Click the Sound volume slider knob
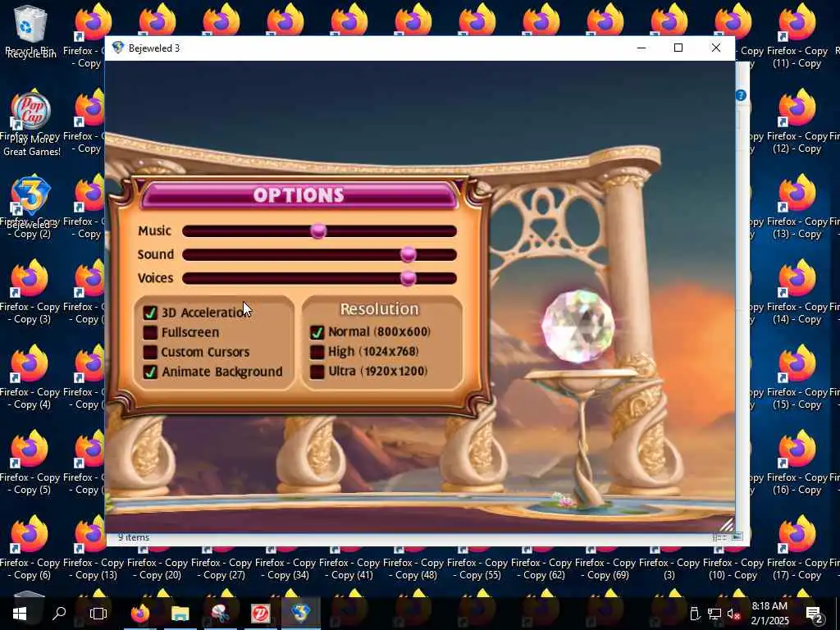 408,254
